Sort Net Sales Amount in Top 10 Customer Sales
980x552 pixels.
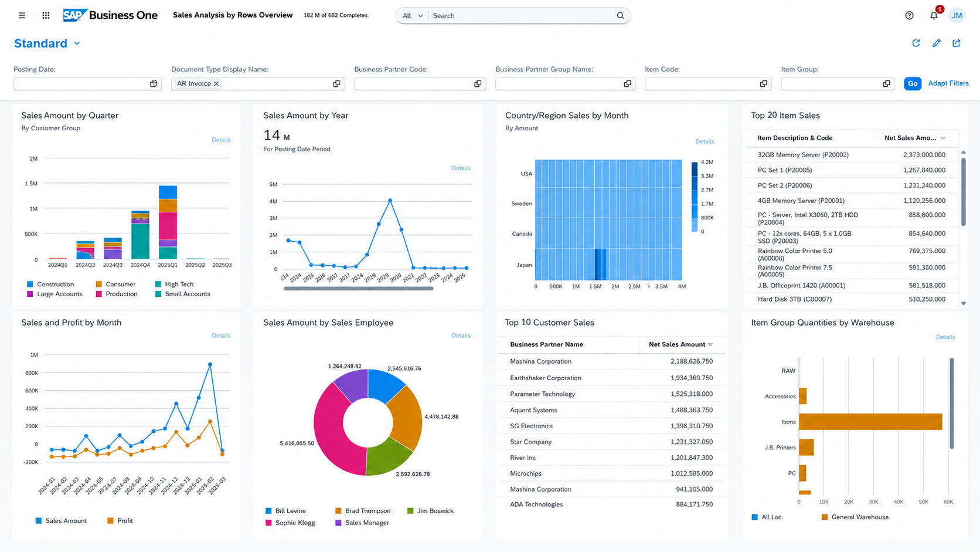[710, 345]
